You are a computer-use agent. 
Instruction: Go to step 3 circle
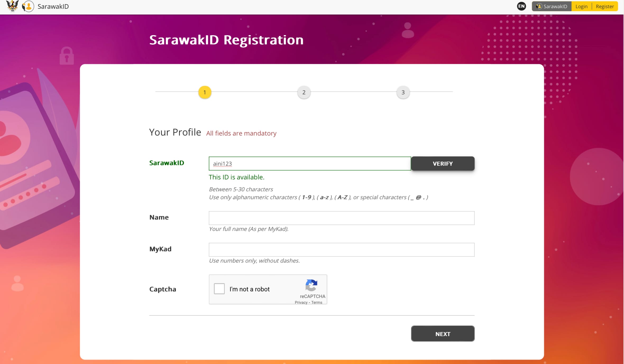[x=403, y=92]
